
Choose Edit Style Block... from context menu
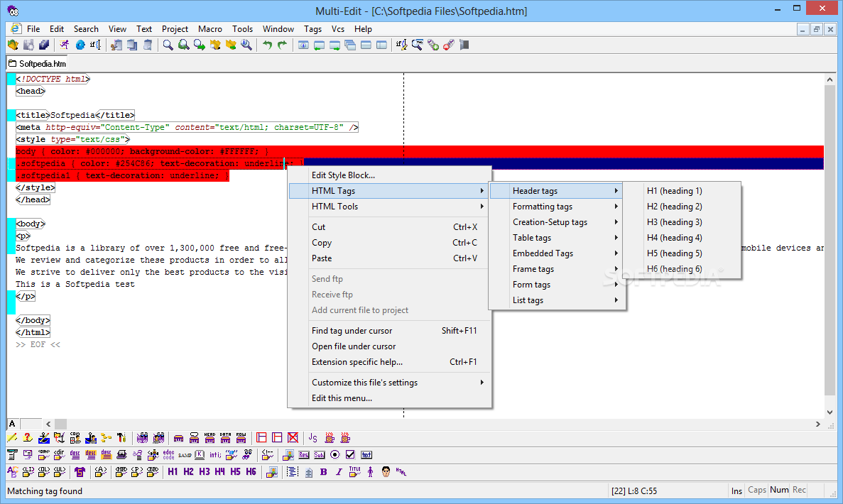[x=390, y=175]
